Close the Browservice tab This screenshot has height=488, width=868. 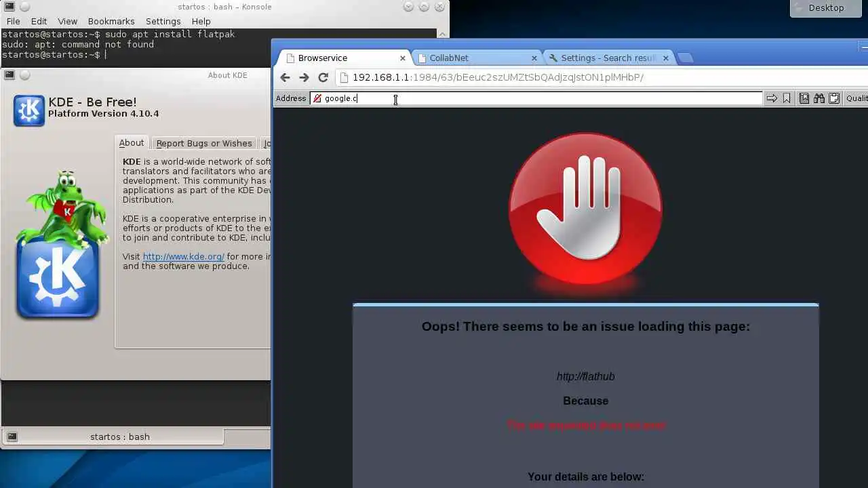[402, 58]
